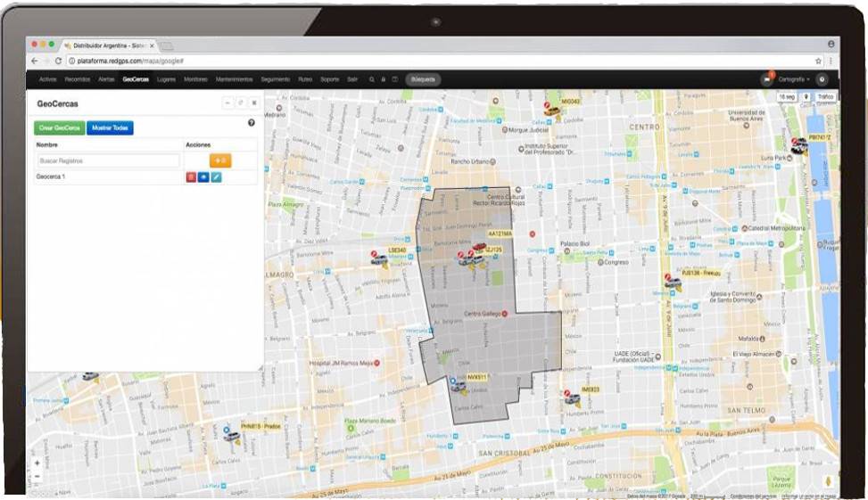Open the Alertas menu
This screenshot has height=500, width=868.
tap(106, 79)
